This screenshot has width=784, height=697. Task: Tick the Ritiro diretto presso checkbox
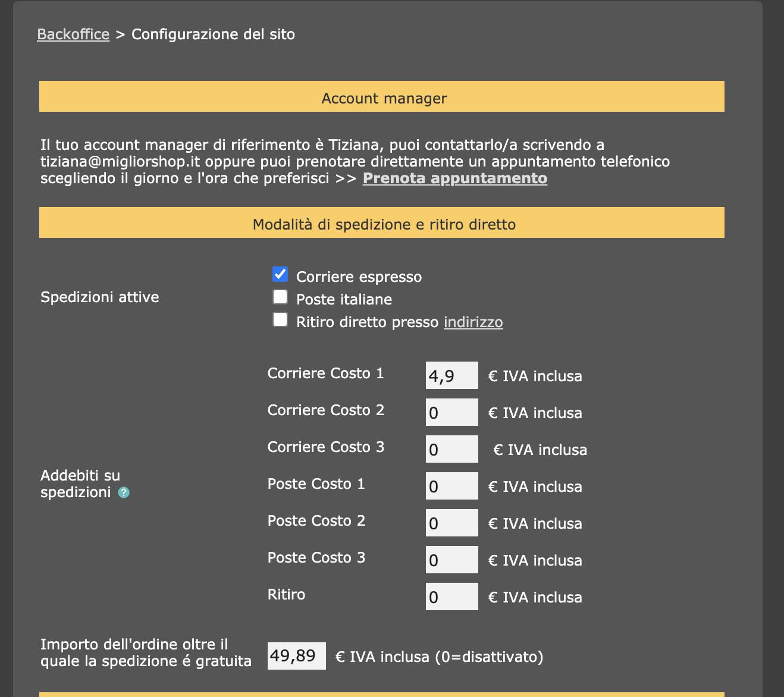(280, 319)
